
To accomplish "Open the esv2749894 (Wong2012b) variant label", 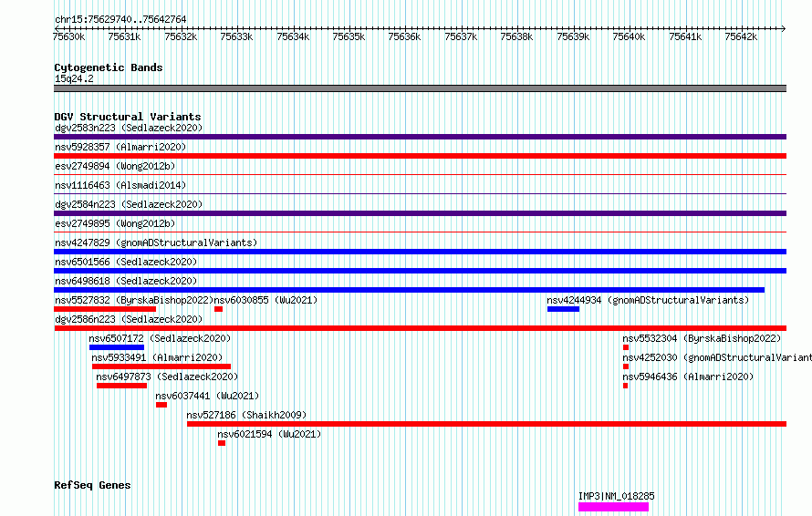I will 115,166.
